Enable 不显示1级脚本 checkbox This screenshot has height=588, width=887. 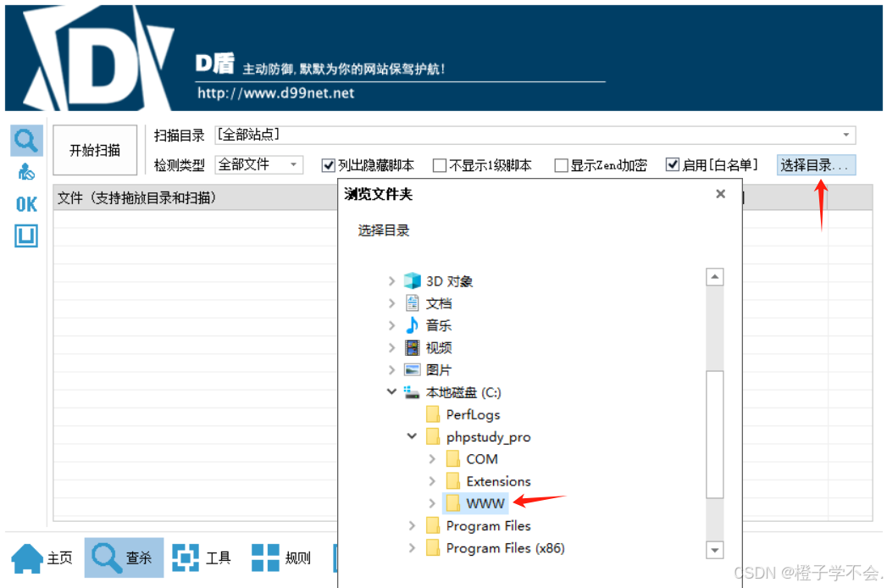coord(439,165)
